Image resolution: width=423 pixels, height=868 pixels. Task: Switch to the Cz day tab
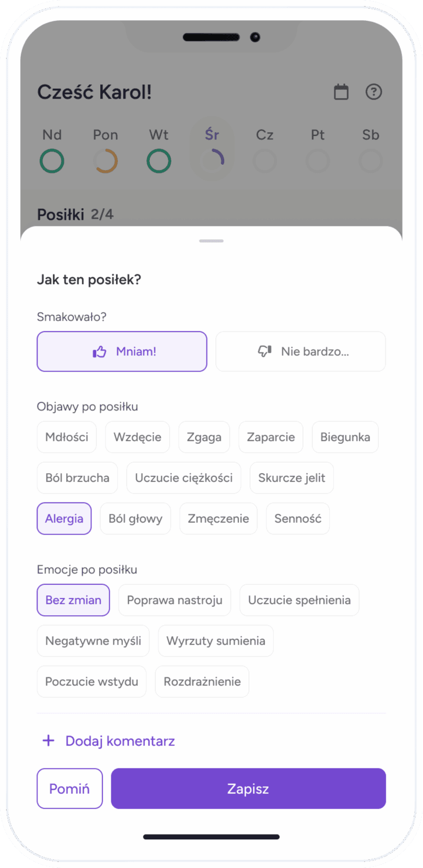[264, 134]
